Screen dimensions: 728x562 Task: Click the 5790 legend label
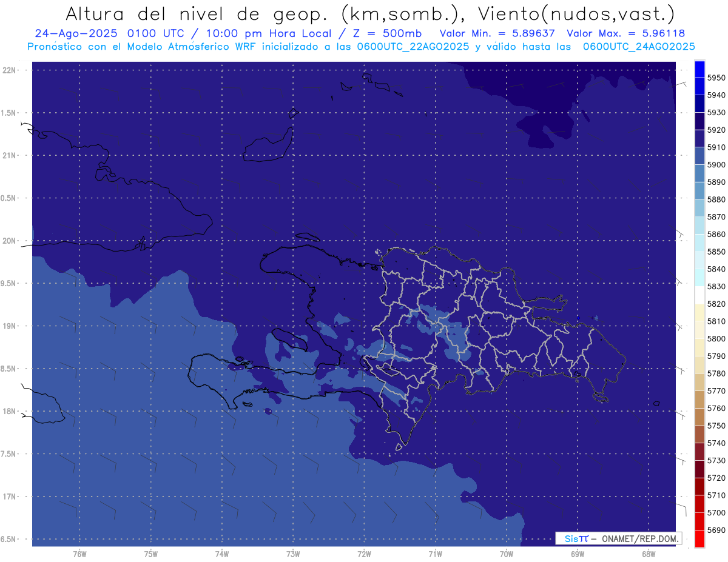tap(716, 356)
